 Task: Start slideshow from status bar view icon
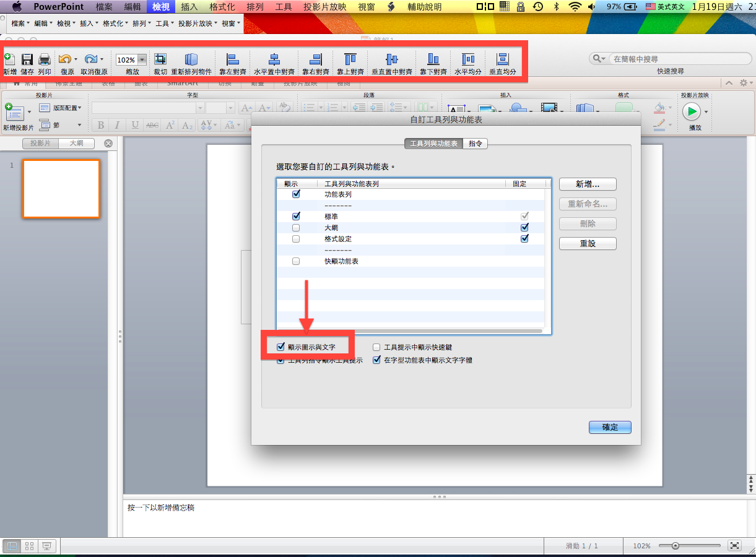point(46,546)
